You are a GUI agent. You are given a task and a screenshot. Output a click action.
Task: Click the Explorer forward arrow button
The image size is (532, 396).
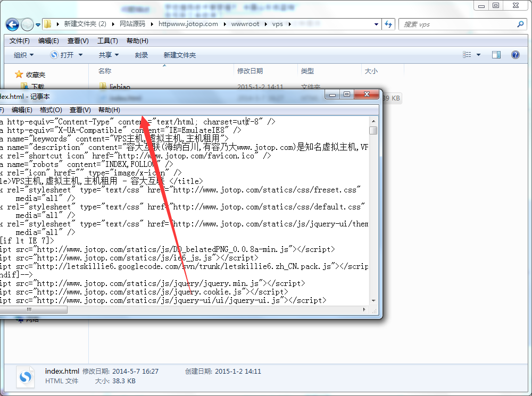(x=27, y=24)
